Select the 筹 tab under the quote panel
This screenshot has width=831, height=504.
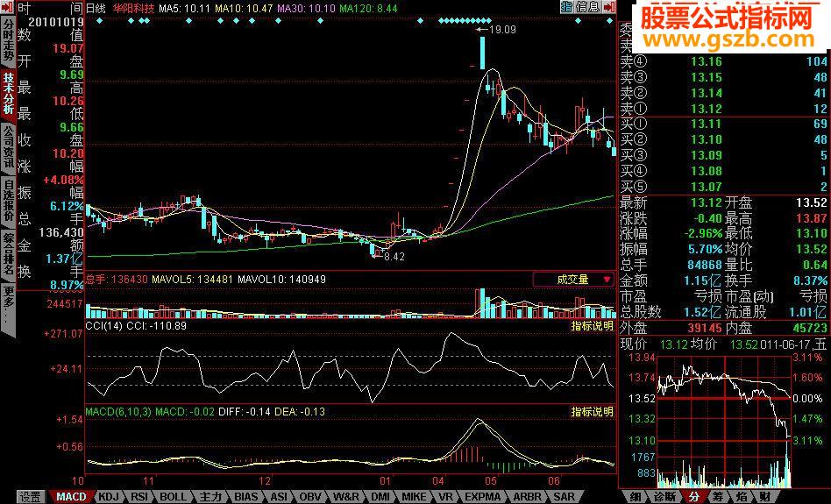click(718, 497)
